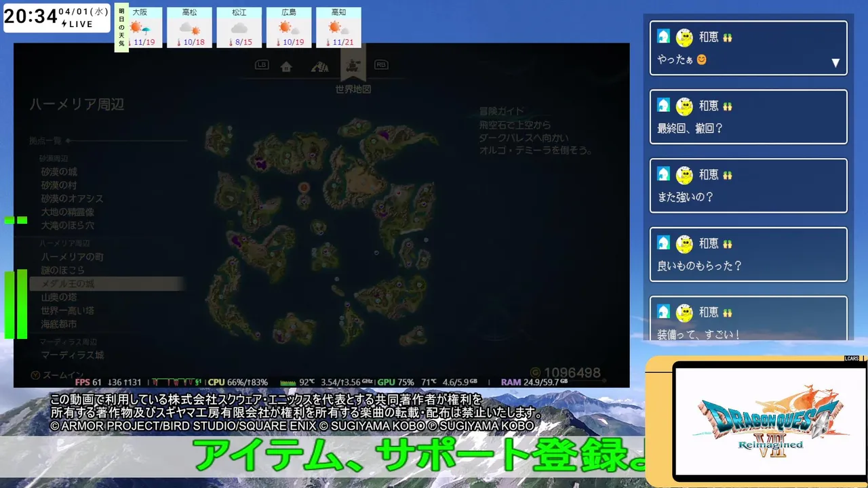Click the 明日の天気 vertical label
This screenshot has width=868, height=488.
[x=121, y=28]
